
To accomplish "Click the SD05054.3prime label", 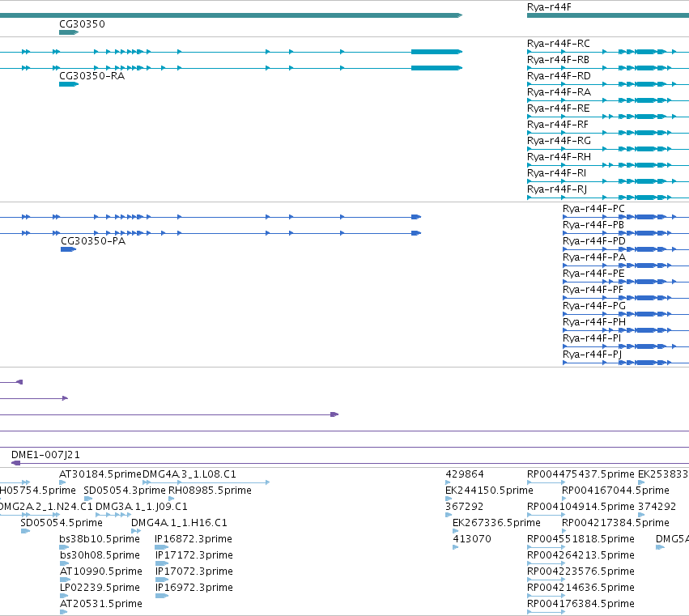I will (x=125, y=491).
